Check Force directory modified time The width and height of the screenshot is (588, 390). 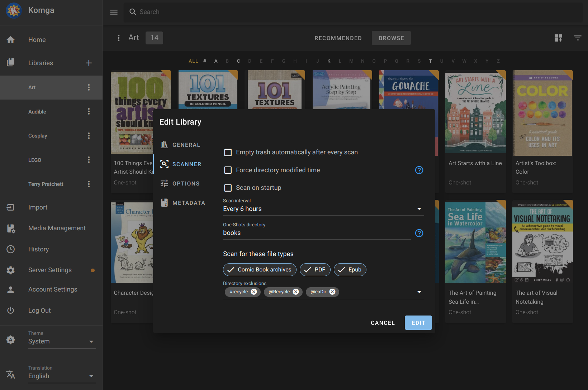(x=228, y=170)
